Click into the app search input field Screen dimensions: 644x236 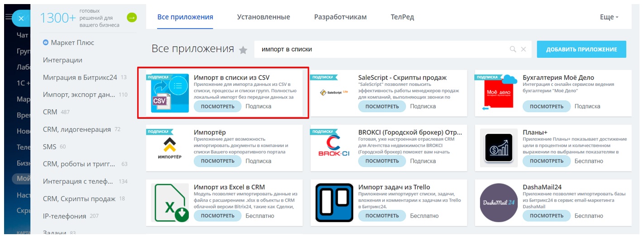coord(380,49)
